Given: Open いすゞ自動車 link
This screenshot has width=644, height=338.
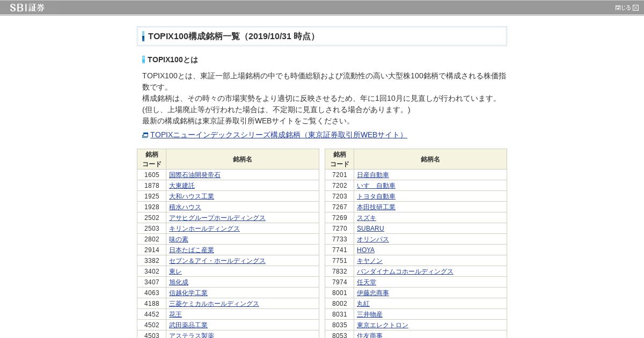Looking at the screenshot, I should 376,186.
